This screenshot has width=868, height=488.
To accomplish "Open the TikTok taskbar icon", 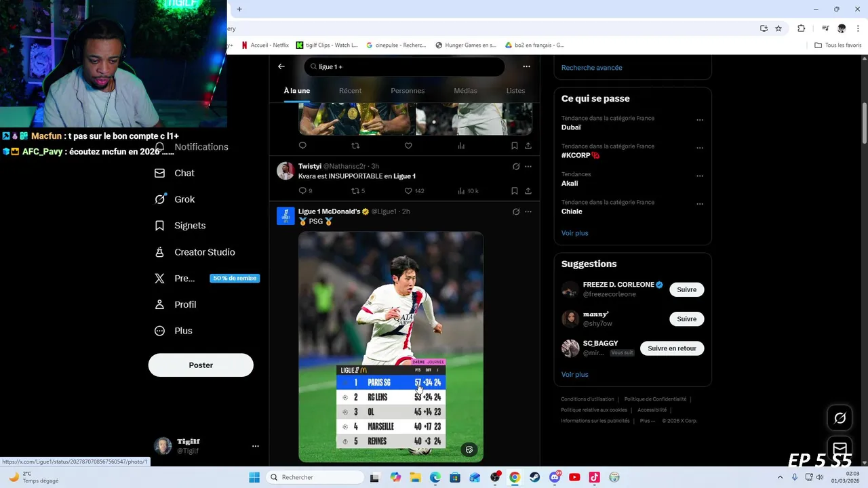I will tap(594, 477).
